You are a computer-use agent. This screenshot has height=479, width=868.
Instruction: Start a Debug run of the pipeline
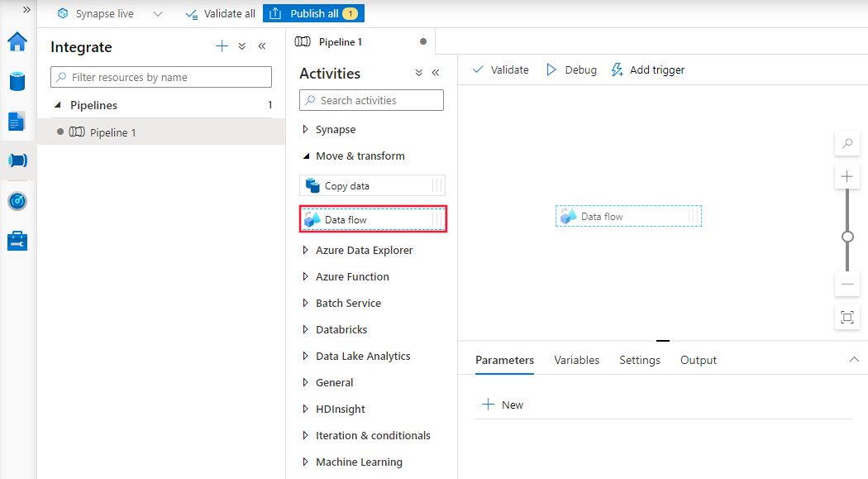click(570, 69)
